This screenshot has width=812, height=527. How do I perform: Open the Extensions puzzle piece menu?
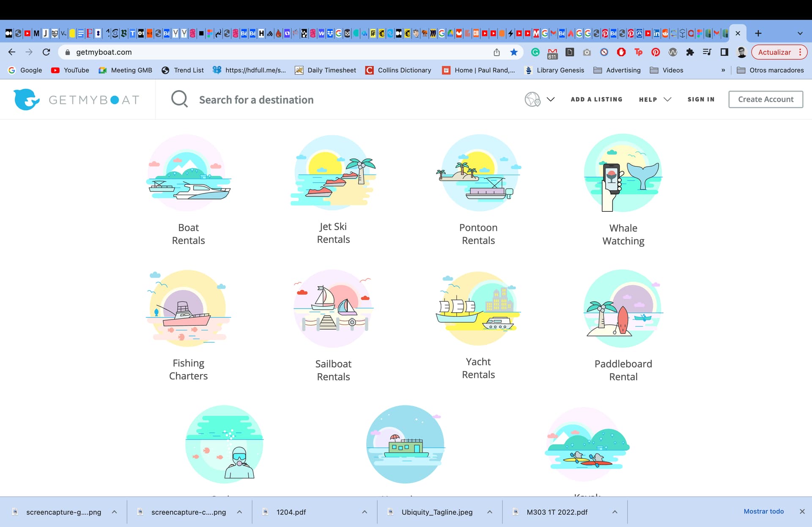click(x=690, y=52)
